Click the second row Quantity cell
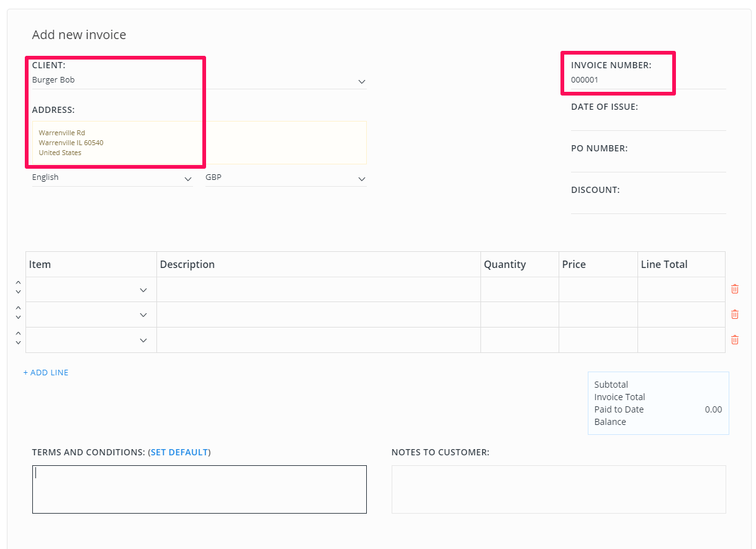The image size is (756, 549). coord(520,315)
